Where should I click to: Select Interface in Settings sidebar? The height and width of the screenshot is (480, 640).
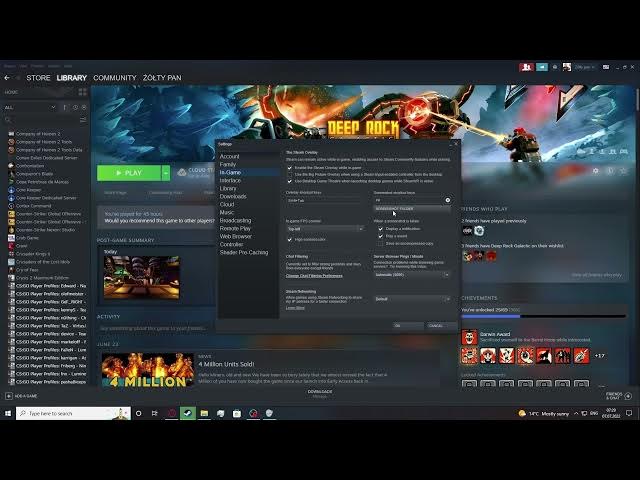click(x=230, y=180)
